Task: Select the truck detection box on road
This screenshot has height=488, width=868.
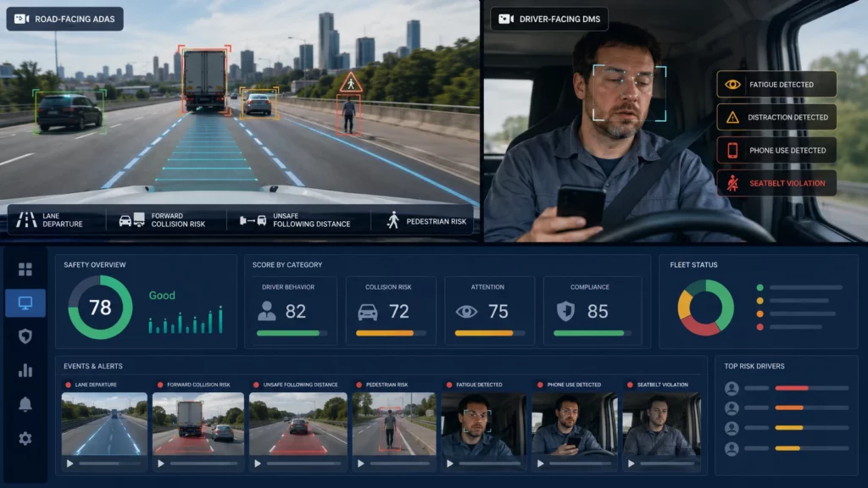Action: point(204,80)
